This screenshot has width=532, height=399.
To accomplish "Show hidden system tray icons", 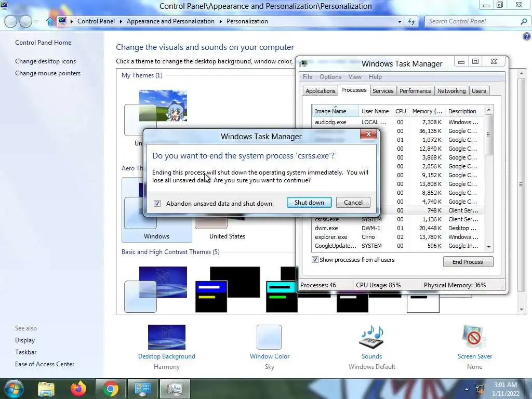I will click(467, 389).
